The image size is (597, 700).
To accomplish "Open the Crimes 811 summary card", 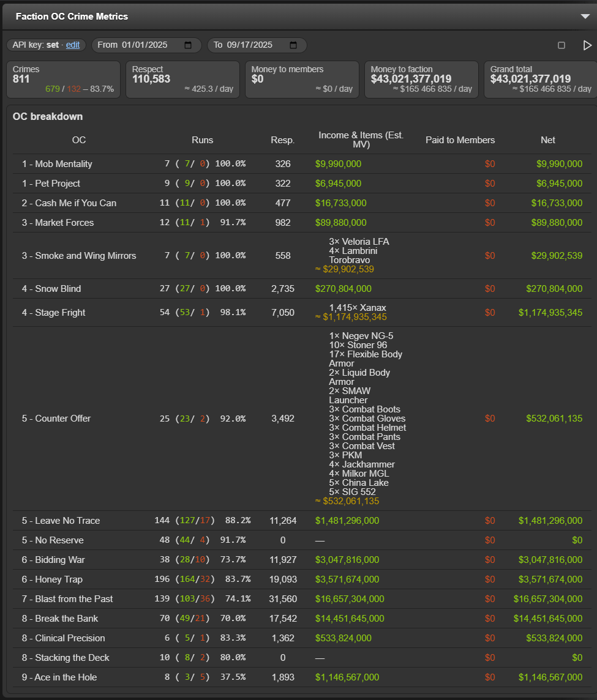I will (64, 80).
